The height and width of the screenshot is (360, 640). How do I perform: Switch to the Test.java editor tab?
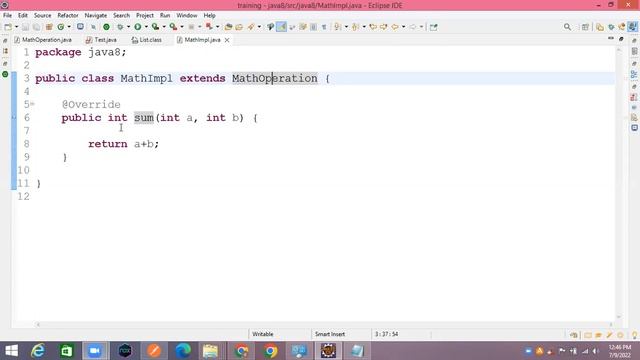tap(101, 40)
